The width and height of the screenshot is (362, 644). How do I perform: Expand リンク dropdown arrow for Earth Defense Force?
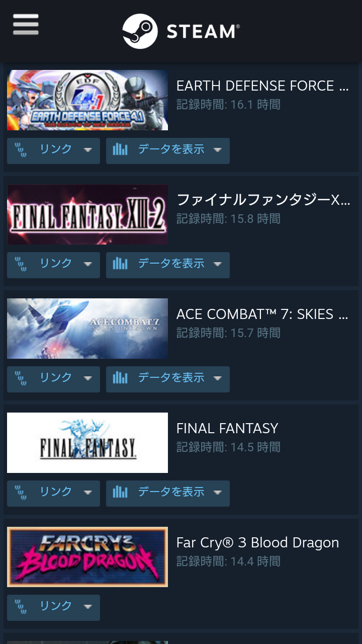click(x=88, y=150)
